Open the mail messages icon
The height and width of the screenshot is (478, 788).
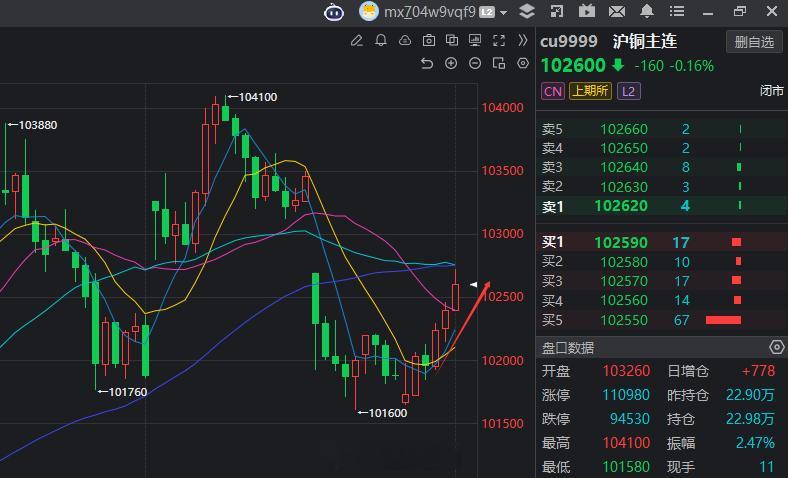[x=617, y=12]
